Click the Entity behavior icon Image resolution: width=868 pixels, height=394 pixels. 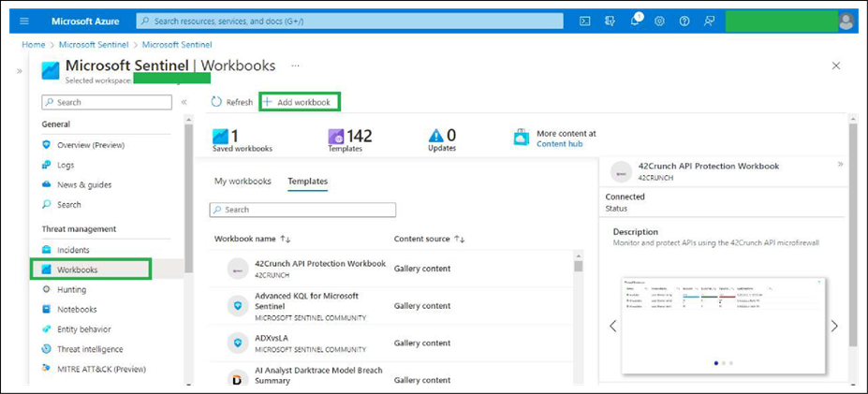(47, 329)
